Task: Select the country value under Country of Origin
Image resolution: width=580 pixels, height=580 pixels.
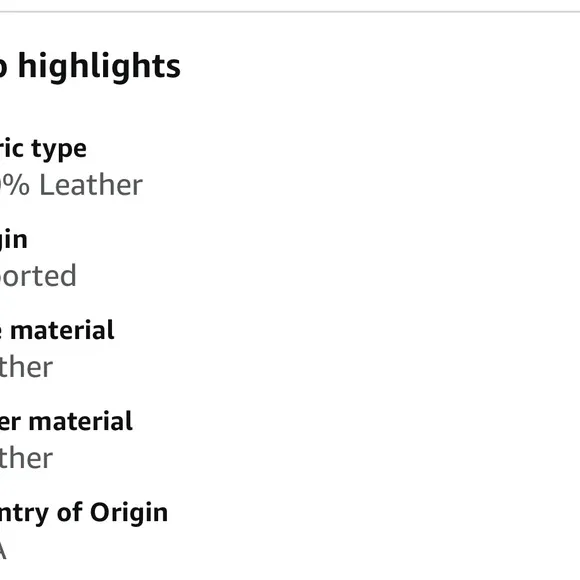Action: (3, 550)
